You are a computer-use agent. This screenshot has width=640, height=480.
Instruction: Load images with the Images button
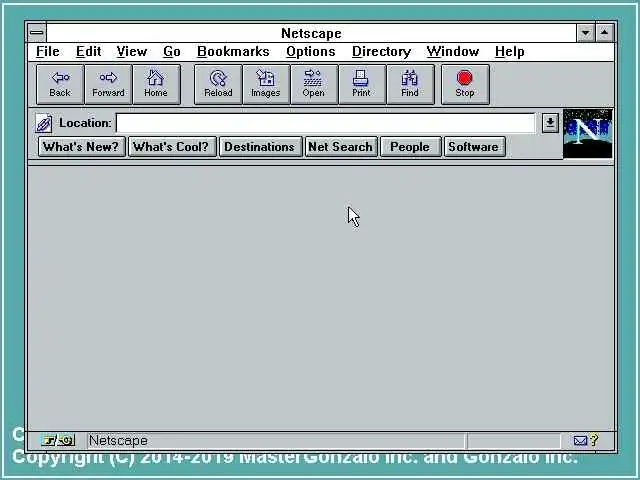266,84
